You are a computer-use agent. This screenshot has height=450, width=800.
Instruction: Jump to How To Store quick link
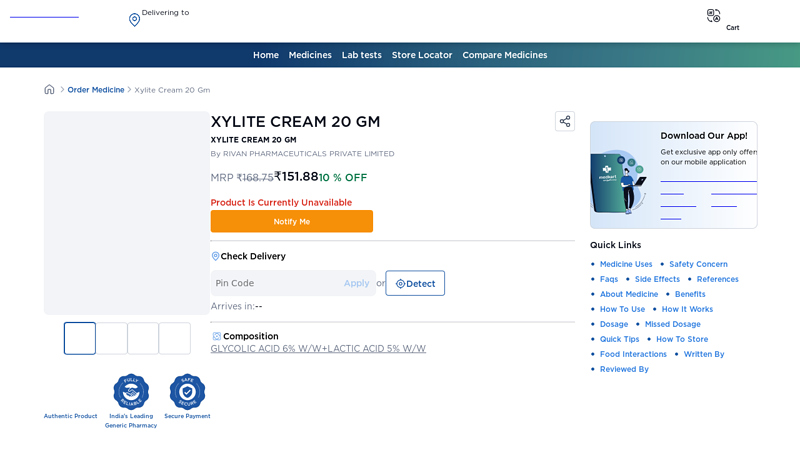point(682,339)
